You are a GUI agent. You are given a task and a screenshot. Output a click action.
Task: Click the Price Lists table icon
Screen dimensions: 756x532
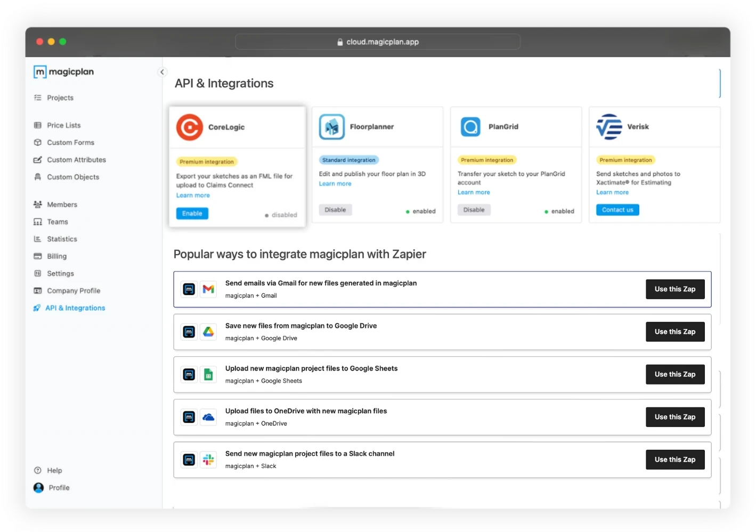coord(38,125)
